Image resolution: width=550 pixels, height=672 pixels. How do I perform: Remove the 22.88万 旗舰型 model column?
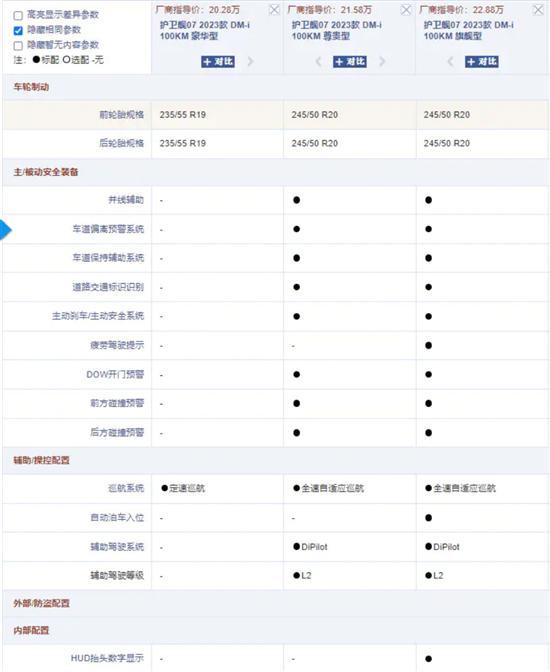coord(538,10)
